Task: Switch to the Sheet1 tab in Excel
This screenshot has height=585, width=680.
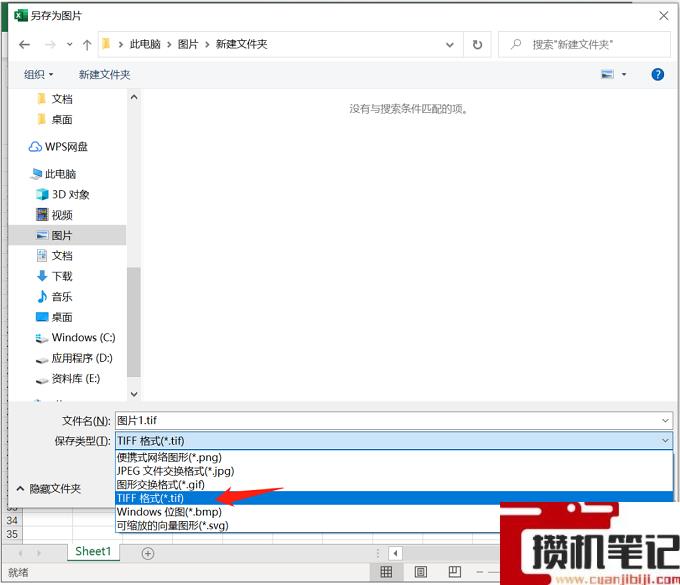Action: [93, 552]
